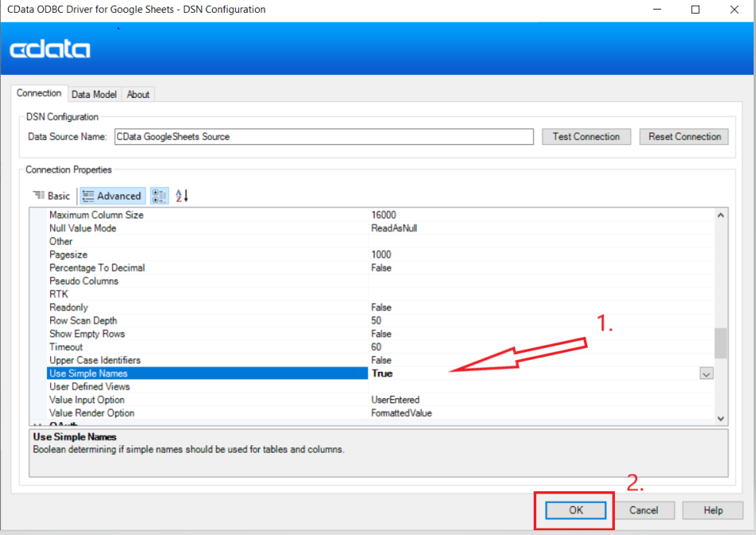Maximize the DSN Configuration window
The width and height of the screenshot is (756, 535).
pos(695,10)
